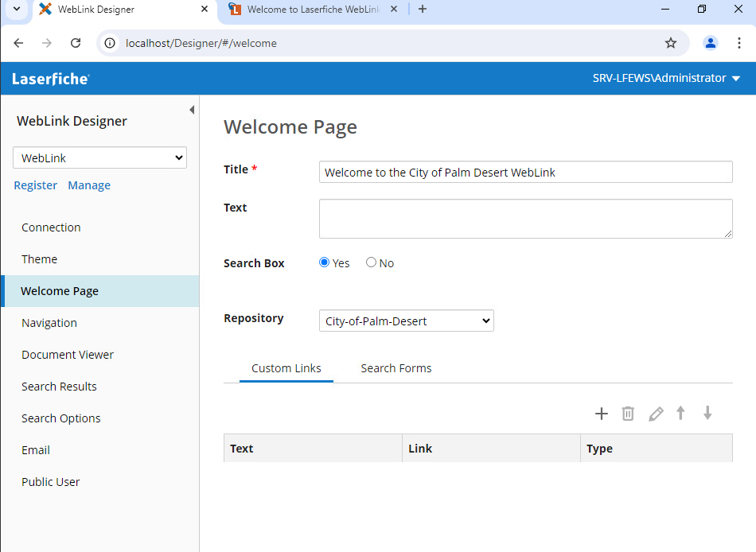Open the Connection settings page
Viewport: 756px width, 552px height.
pyautogui.click(x=51, y=227)
